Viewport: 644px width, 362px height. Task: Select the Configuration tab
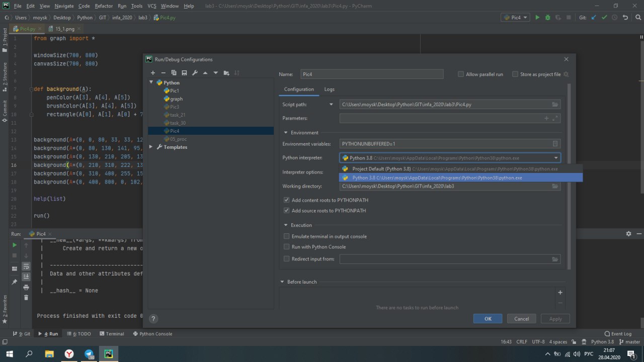coord(299,89)
